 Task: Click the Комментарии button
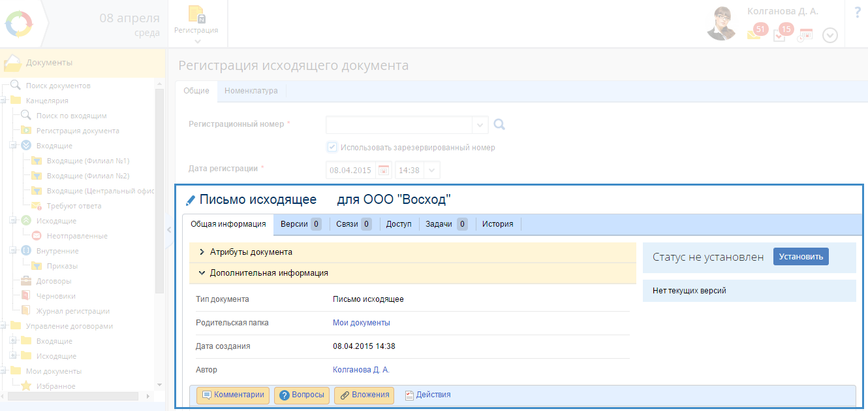click(x=233, y=395)
